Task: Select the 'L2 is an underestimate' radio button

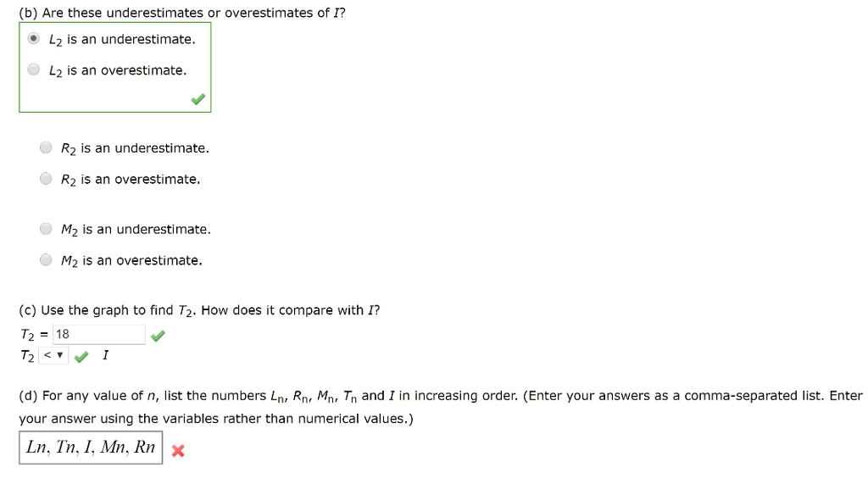Action: click(x=33, y=39)
